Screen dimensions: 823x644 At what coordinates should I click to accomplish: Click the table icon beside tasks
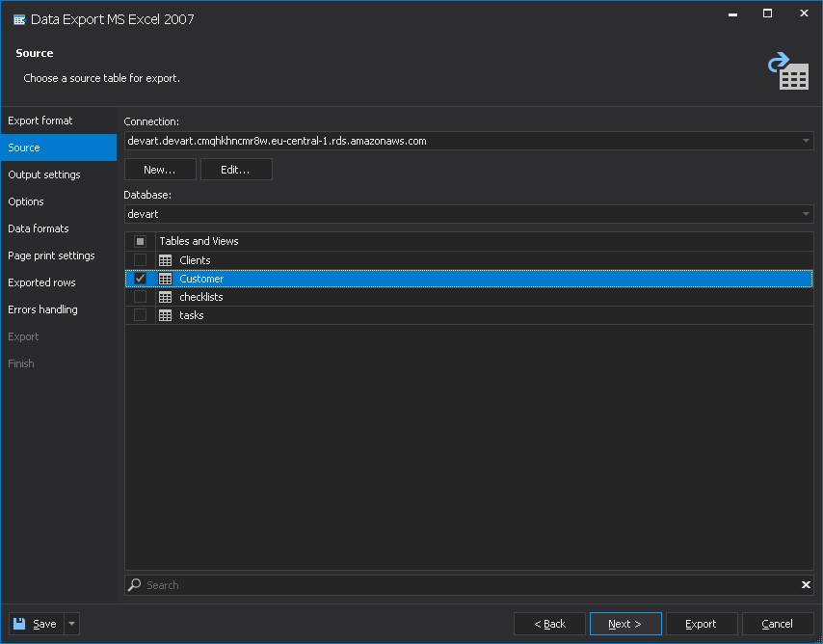click(166, 315)
